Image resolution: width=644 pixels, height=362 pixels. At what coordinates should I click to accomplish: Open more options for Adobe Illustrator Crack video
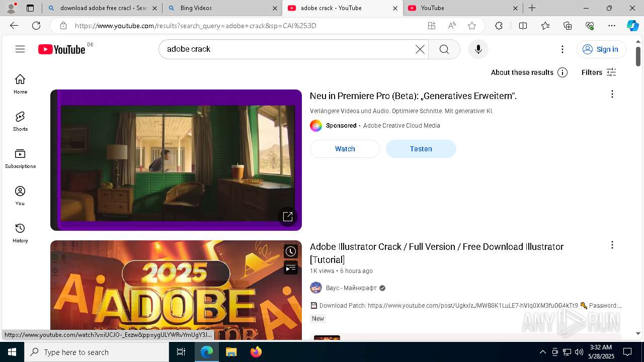[x=612, y=245]
